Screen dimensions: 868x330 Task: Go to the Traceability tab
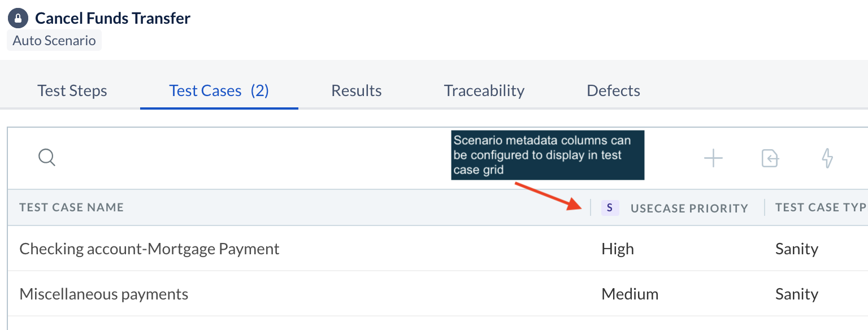click(484, 91)
